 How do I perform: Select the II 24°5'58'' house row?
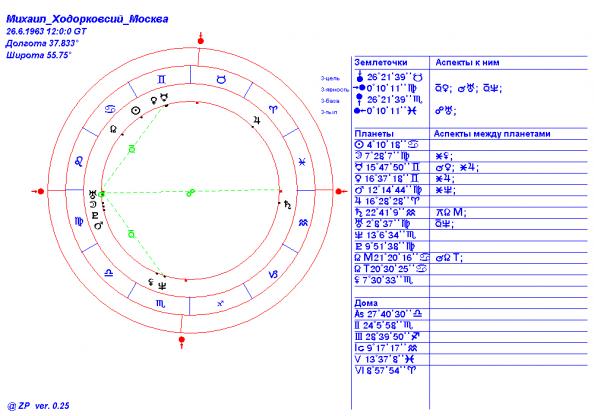tap(384, 325)
